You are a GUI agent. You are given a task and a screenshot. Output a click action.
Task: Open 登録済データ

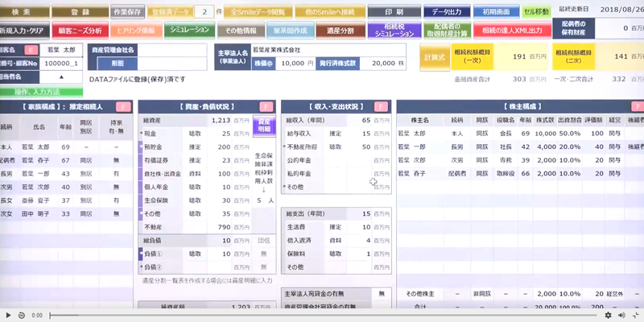tap(170, 12)
